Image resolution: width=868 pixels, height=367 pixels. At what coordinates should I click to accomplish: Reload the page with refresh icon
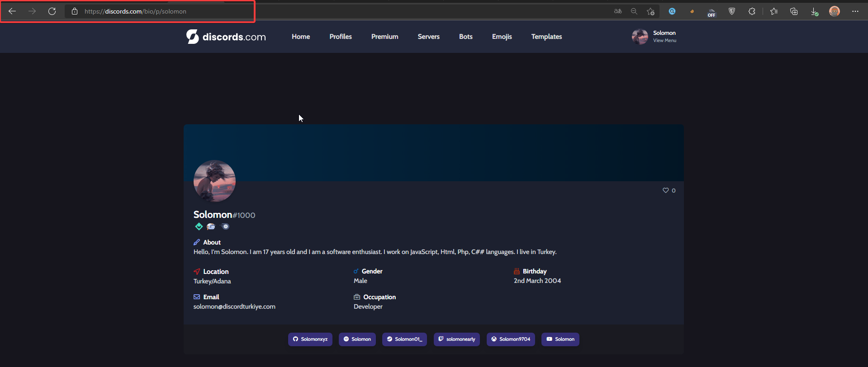tap(52, 11)
